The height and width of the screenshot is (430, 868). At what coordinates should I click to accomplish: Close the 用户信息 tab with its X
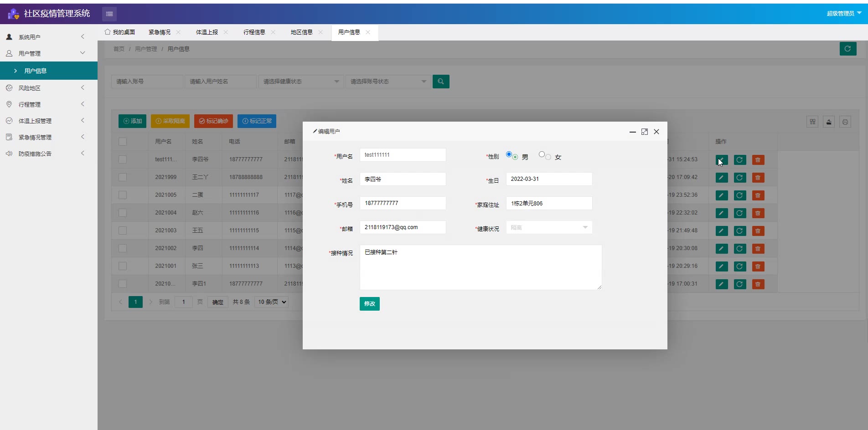coord(368,32)
